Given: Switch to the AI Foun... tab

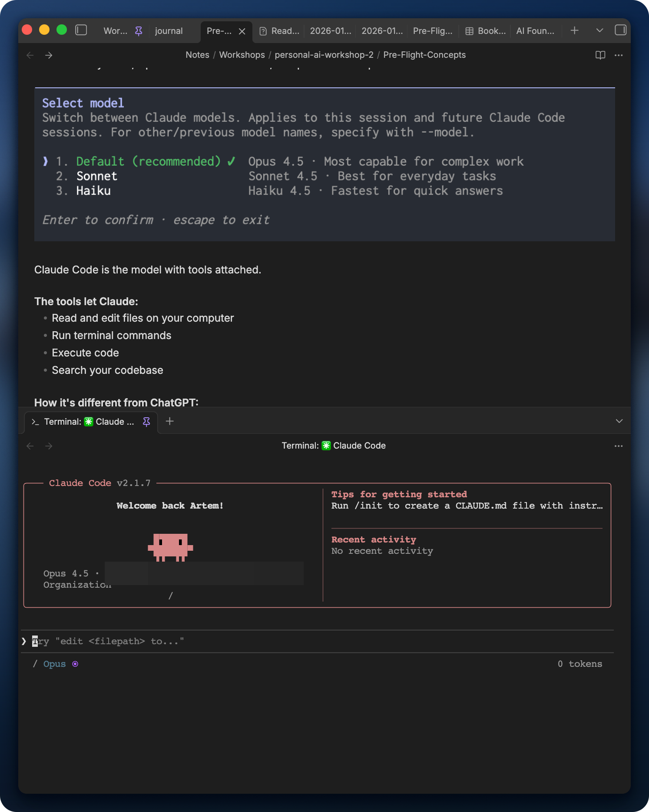Looking at the screenshot, I should click(x=535, y=31).
